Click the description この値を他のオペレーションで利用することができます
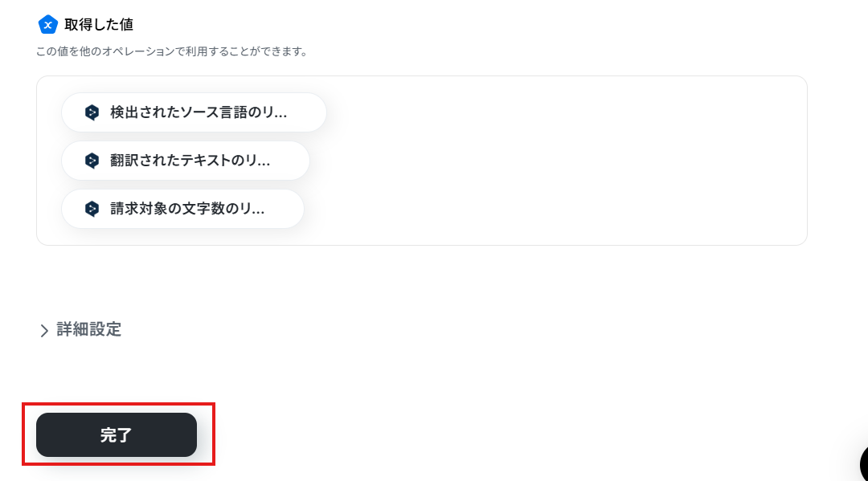Viewport: 868px width, 481px height. pyautogui.click(x=172, y=51)
